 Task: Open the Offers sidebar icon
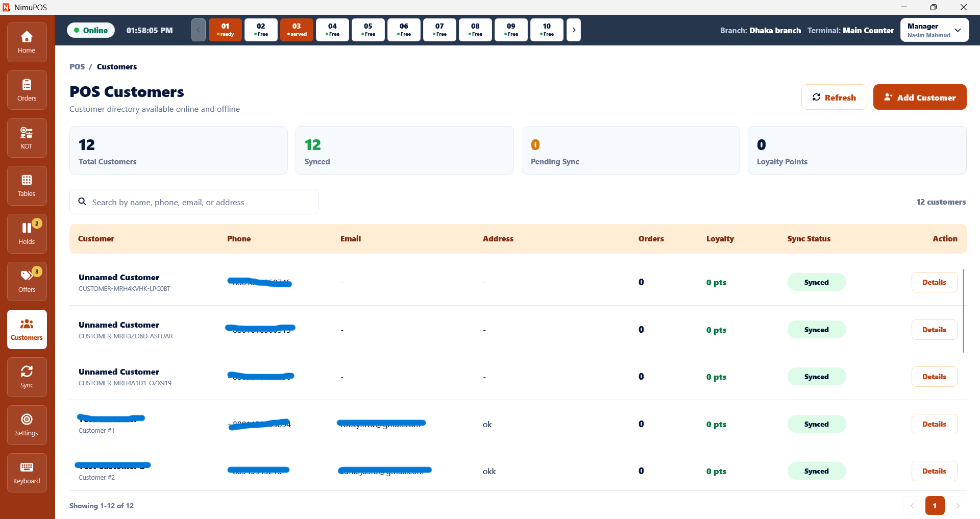(x=27, y=282)
